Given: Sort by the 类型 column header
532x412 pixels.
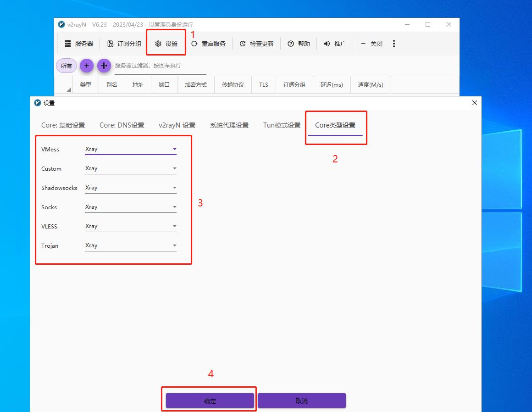Looking at the screenshot, I should (x=85, y=85).
